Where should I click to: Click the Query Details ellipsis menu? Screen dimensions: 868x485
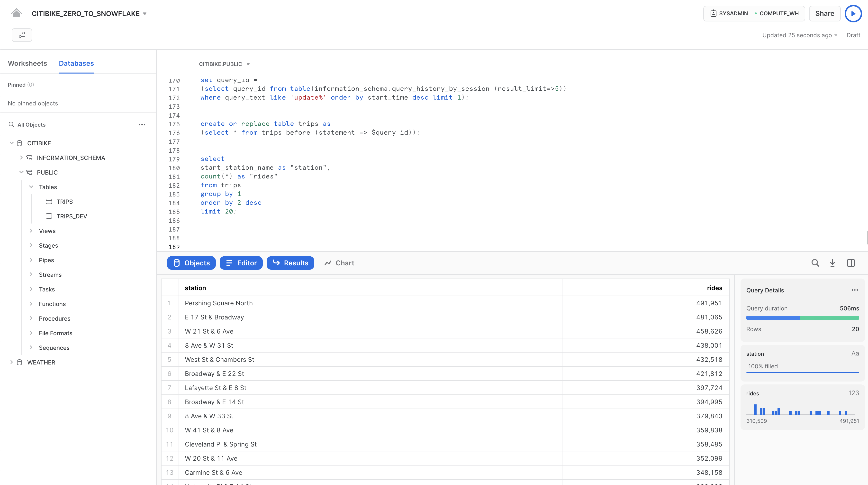[x=855, y=290]
